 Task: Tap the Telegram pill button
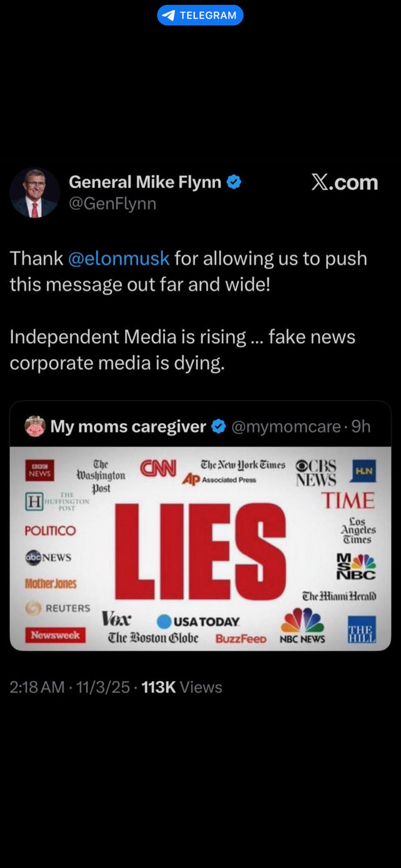point(200,15)
